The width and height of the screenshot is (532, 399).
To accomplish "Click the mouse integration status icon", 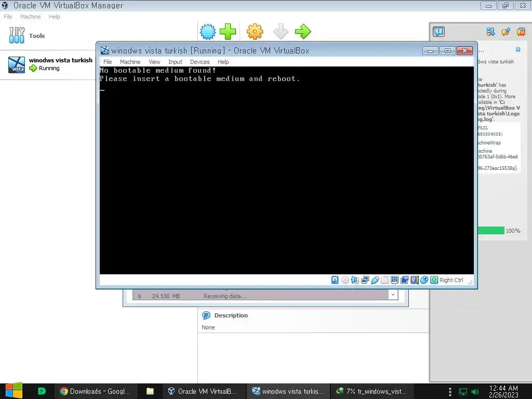I will pyautogui.click(x=424, y=280).
